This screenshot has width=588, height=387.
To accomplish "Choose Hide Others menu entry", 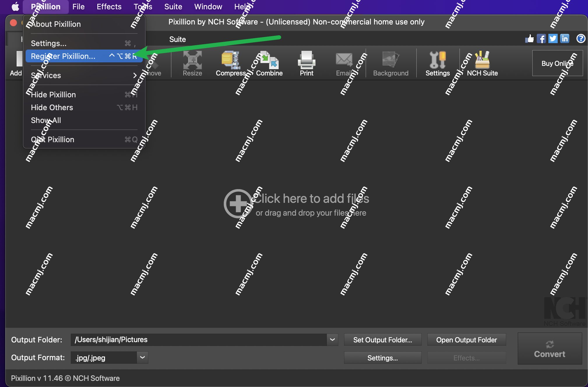I will coord(84,108).
